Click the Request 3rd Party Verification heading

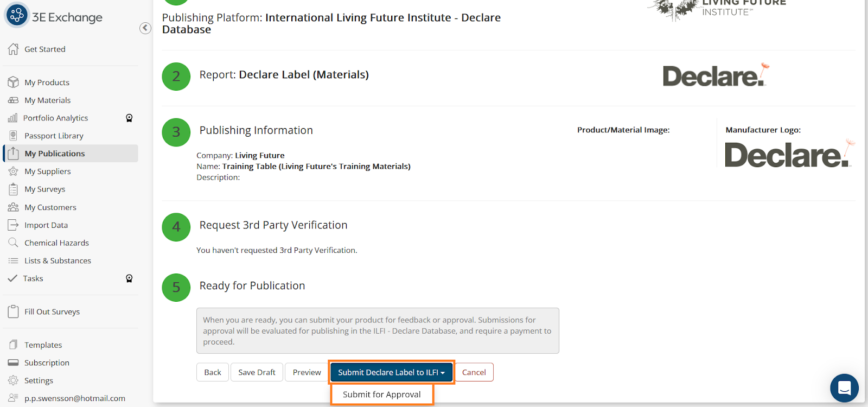pos(273,225)
